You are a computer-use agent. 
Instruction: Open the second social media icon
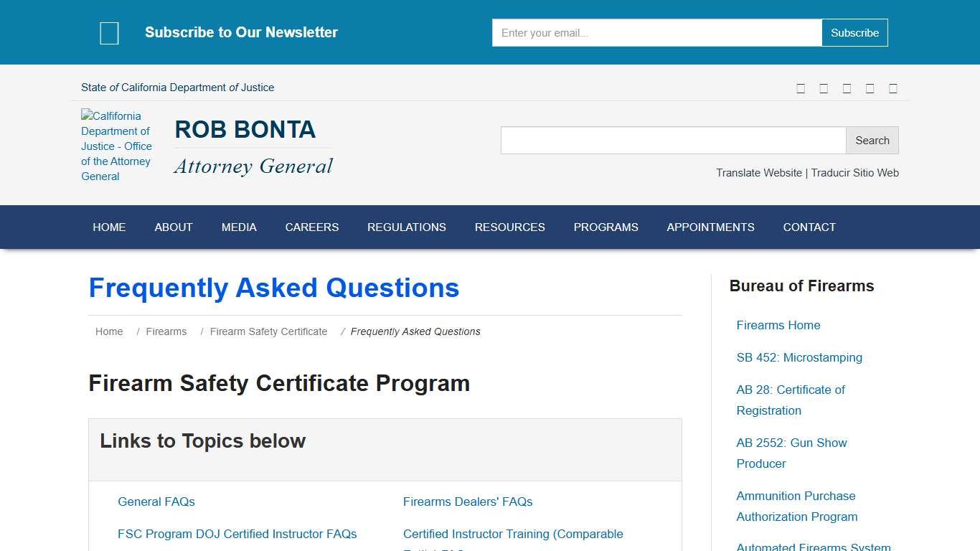[824, 88]
